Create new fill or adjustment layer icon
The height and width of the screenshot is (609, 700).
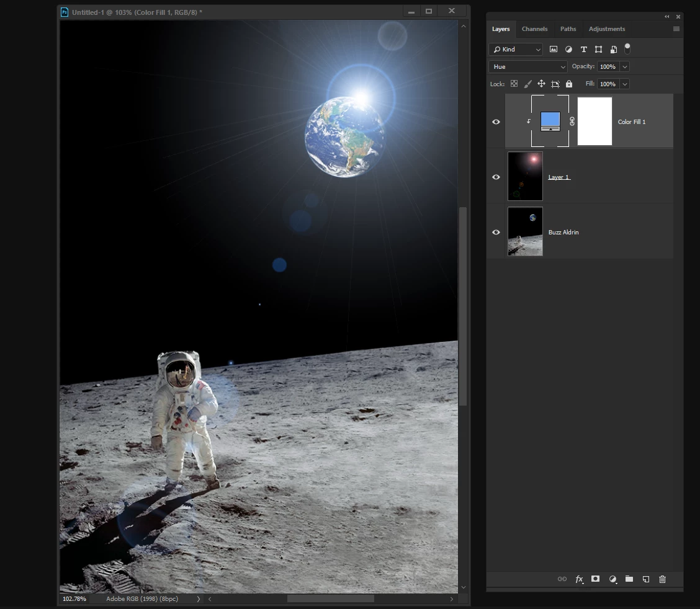[x=613, y=579]
